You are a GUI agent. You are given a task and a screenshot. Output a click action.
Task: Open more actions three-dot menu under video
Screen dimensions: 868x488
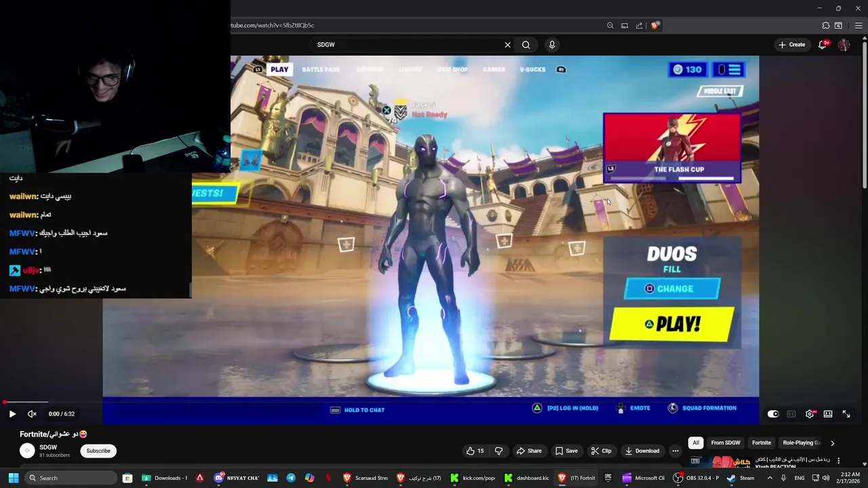point(675,451)
